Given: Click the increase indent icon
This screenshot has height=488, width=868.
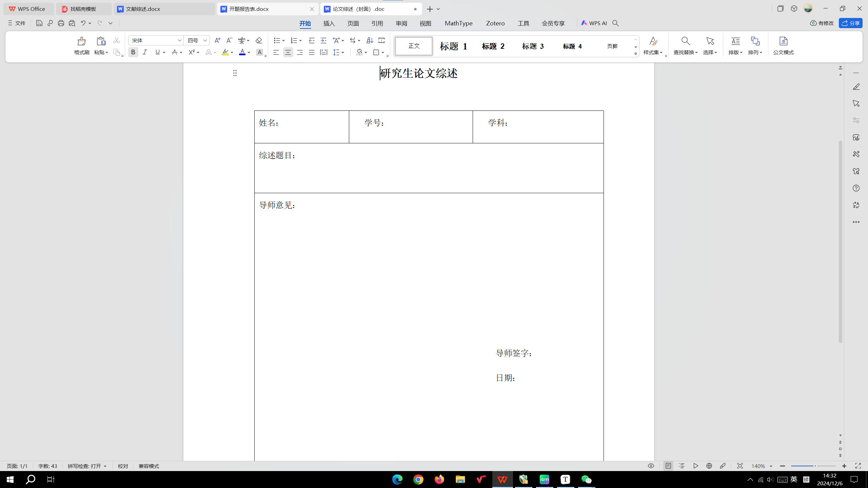Looking at the screenshot, I should (323, 41).
